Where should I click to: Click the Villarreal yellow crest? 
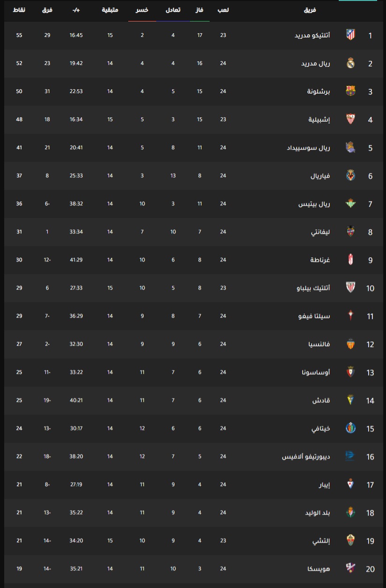[350, 175]
